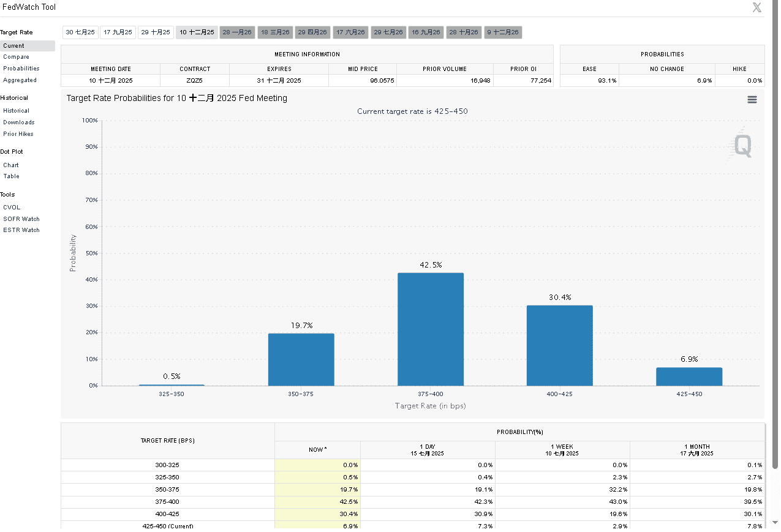Open Aggregated in the sidebar

coord(20,80)
